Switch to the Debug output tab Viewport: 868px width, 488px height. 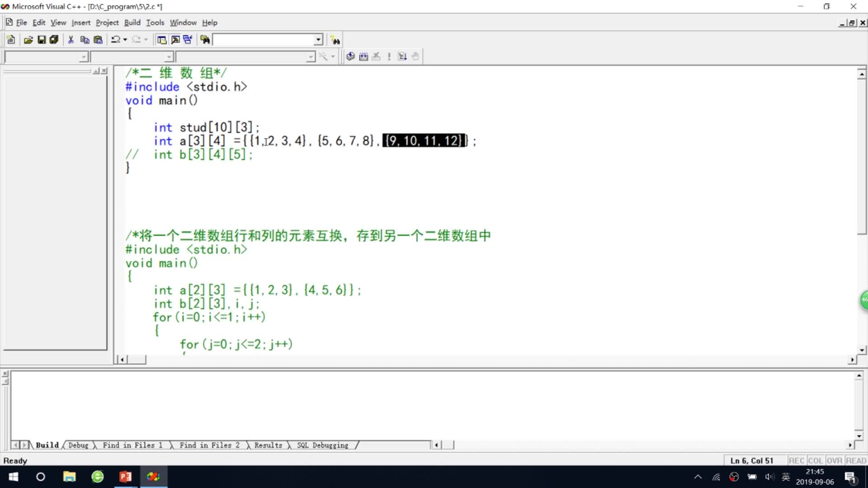(78, 445)
